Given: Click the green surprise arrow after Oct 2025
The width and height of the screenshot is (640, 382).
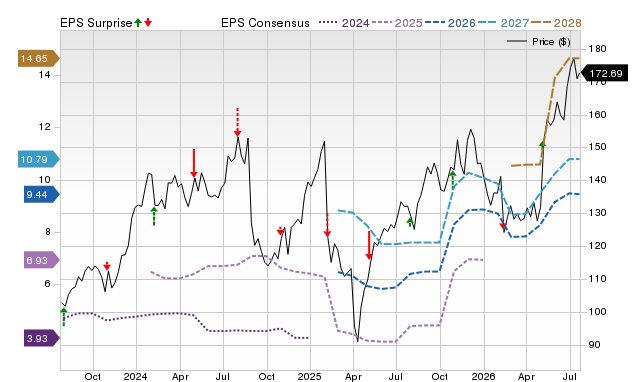Looking at the screenshot, I should click(453, 180).
